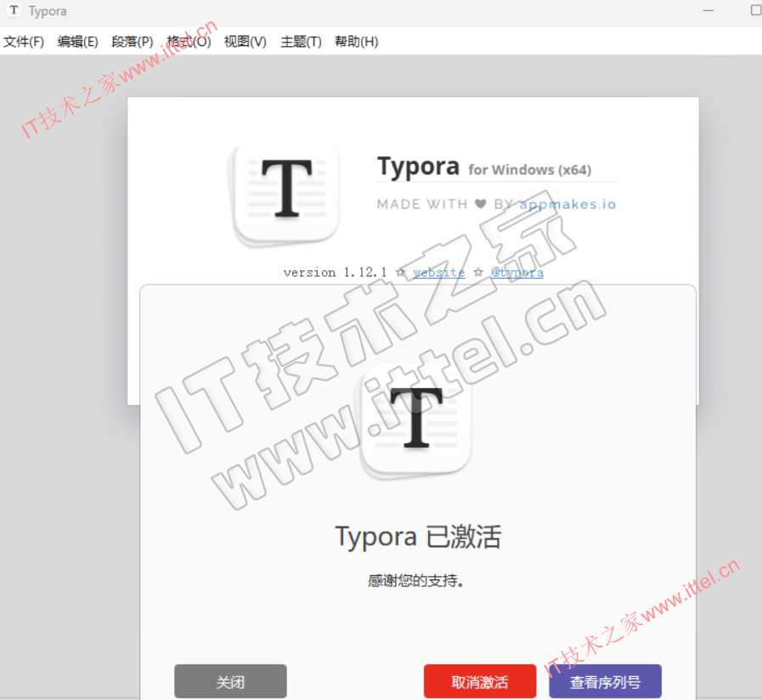Click the red 取消激活 button
This screenshot has width=762, height=700.
480,681
